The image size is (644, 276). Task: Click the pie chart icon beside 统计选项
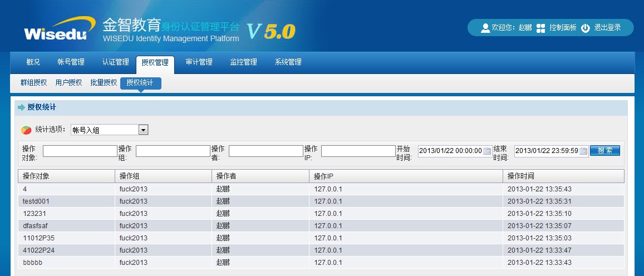pyautogui.click(x=26, y=130)
